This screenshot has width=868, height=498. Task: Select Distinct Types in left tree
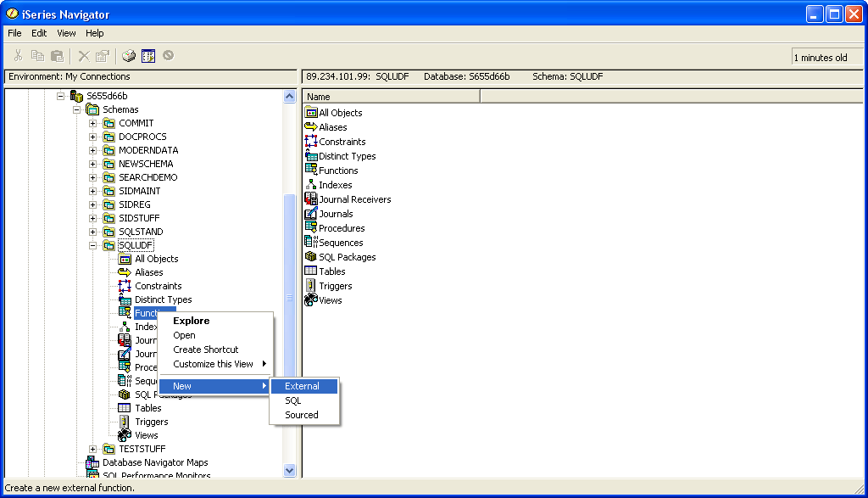[x=164, y=299]
